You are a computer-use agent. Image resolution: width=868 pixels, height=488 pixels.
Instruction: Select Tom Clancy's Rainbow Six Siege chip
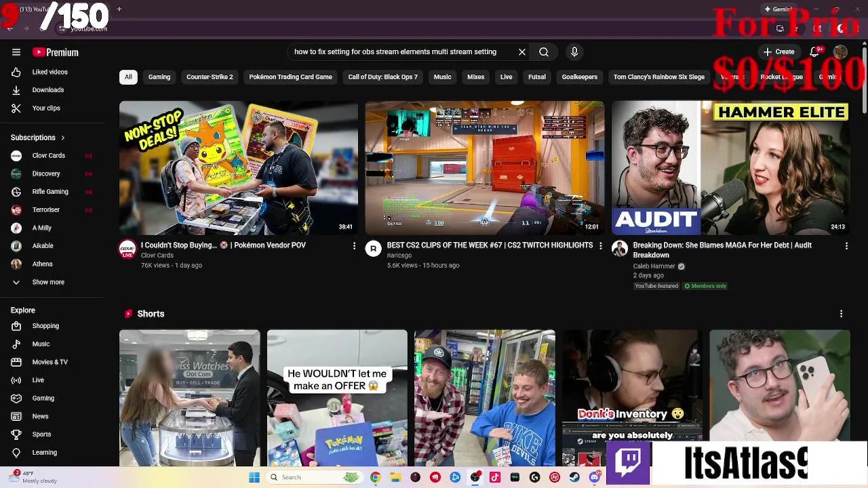click(659, 77)
